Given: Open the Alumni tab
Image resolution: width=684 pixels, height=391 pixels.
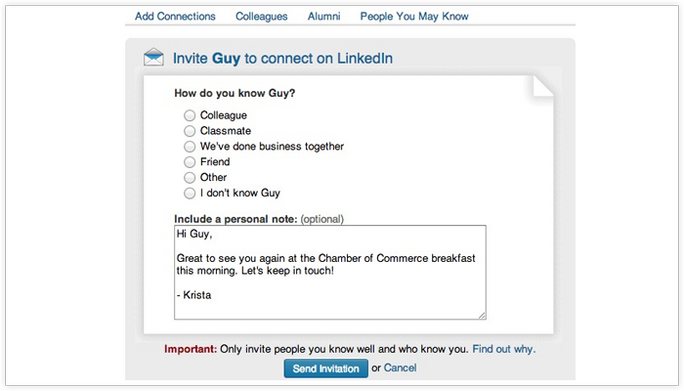Looking at the screenshot, I should point(324,17).
